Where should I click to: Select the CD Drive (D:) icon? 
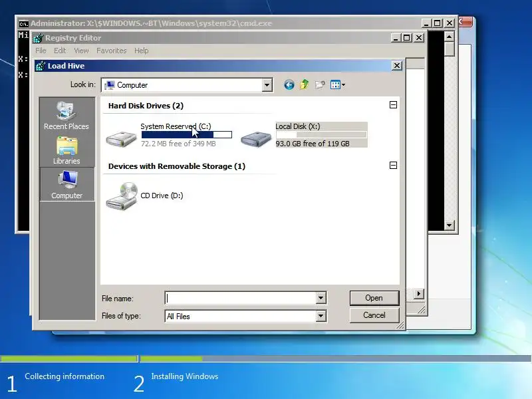[x=122, y=196]
